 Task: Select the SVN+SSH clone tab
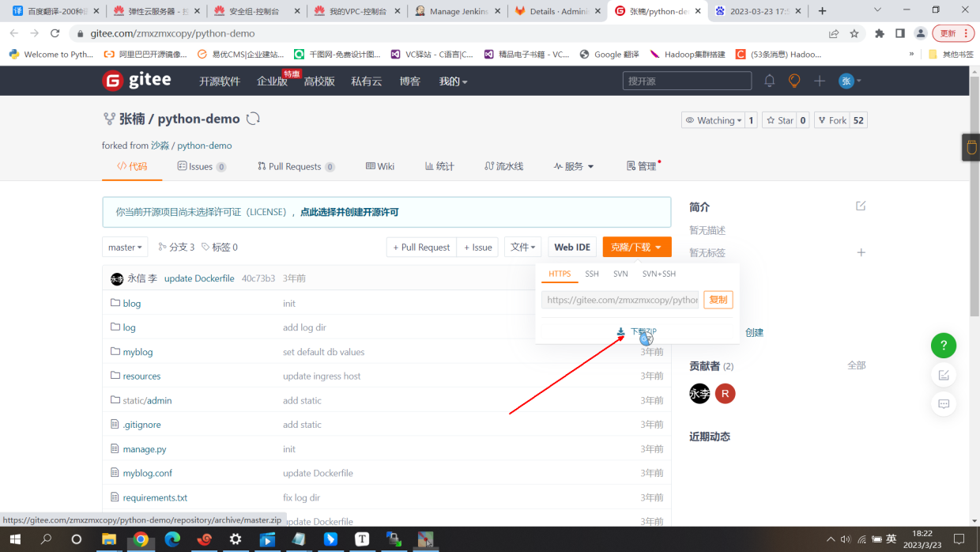[659, 274]
